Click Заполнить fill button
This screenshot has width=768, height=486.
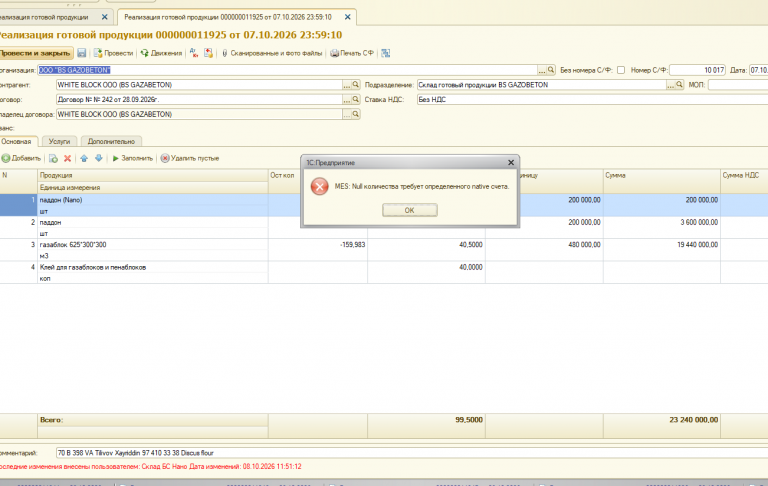pyautogui.click(x=132, y=158)
